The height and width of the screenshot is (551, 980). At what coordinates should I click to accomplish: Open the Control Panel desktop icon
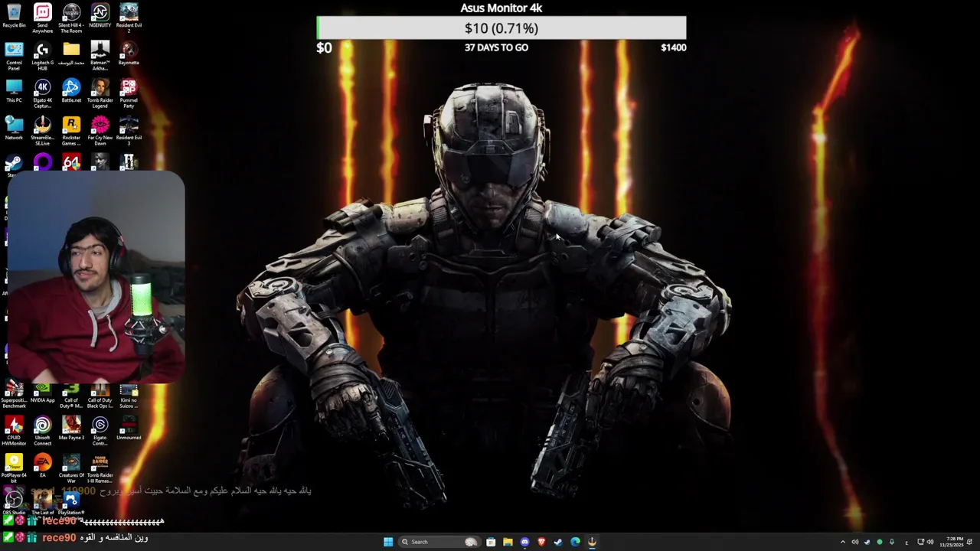click(x=14, y=56)
